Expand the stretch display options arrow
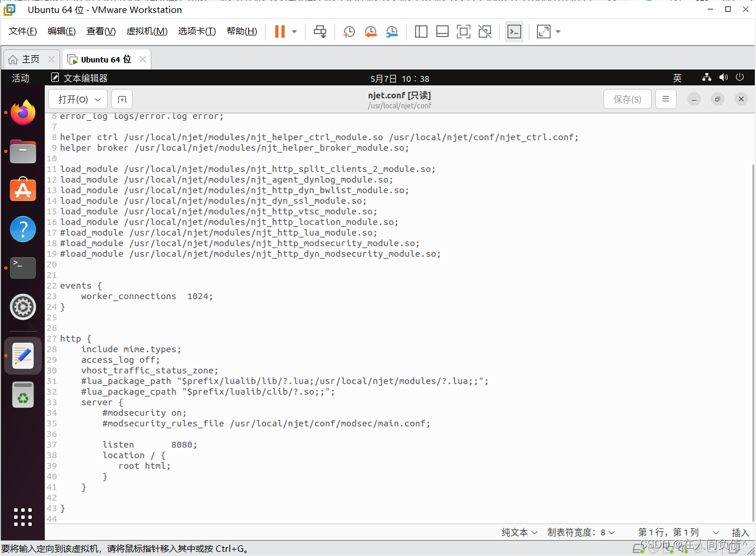 click(x=558, y=32)
